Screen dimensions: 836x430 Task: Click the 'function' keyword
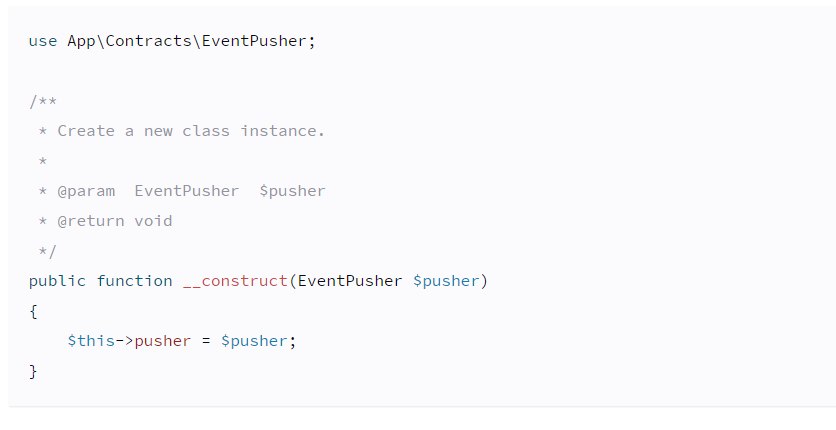click(x=134, y=281)
